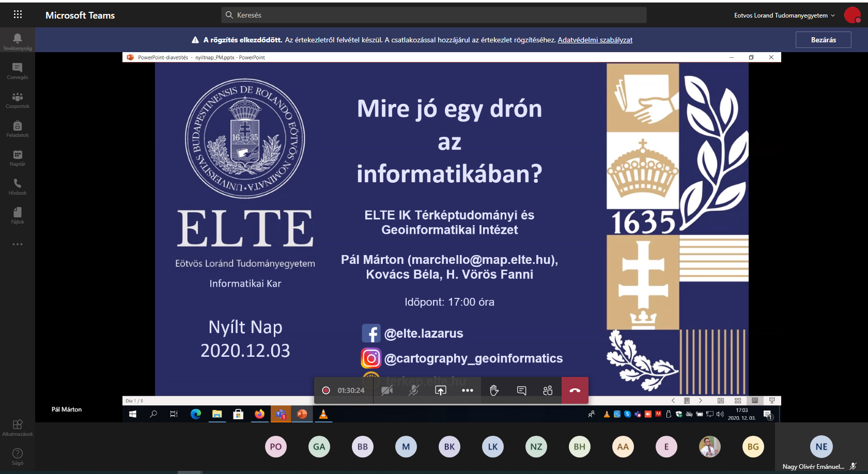Open notification center on shared taskbar

(x=768, y=415)
